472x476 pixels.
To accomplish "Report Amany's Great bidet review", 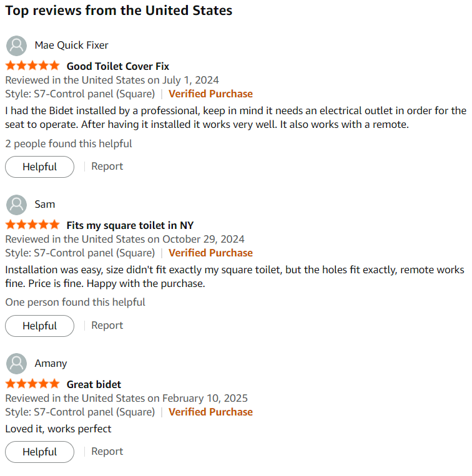I will pos(107,452).
